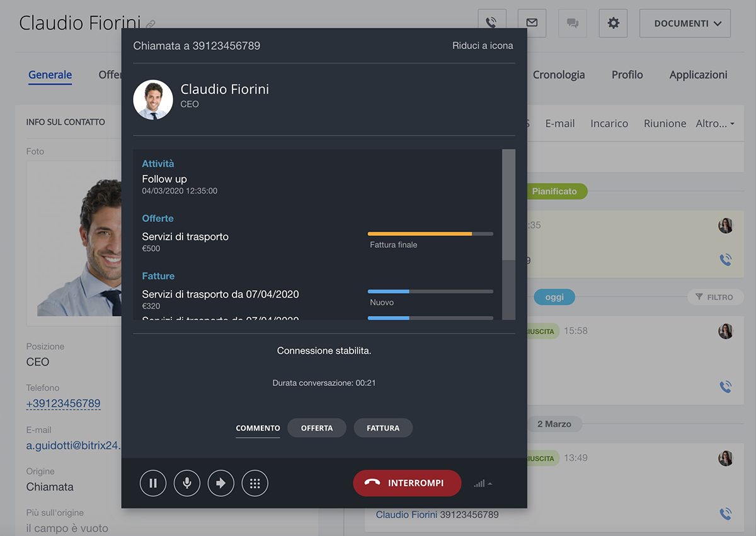Put the call on hold with pause icon
756x536 pixels.
click(153, 484)
